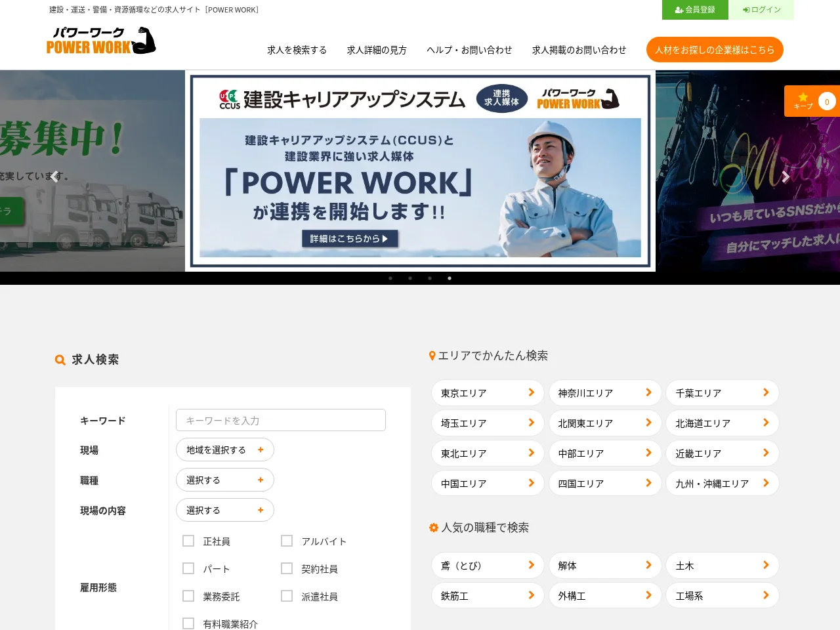Click the keyword input field
Viewport: 840px width, 630px height.
click(x=281, y=420)
